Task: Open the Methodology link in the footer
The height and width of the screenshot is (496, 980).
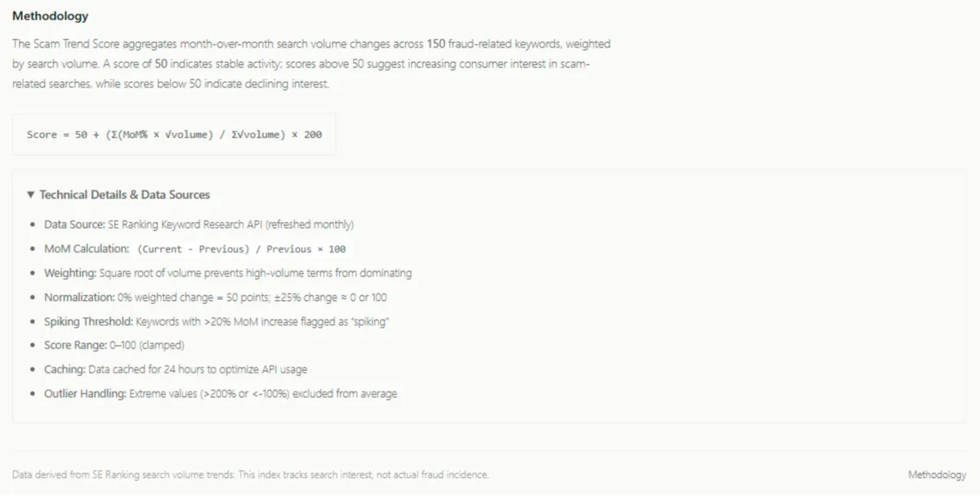Action: tap(937, 474)
